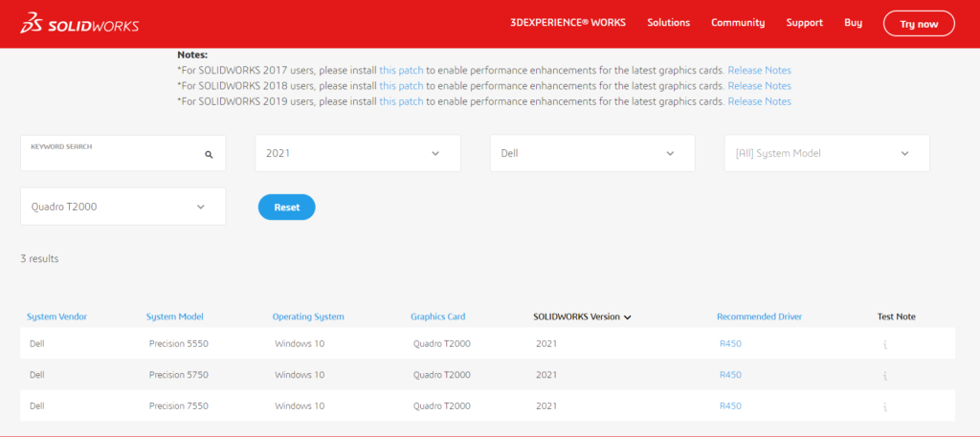Click the Test Note column header

click(897, 317)
